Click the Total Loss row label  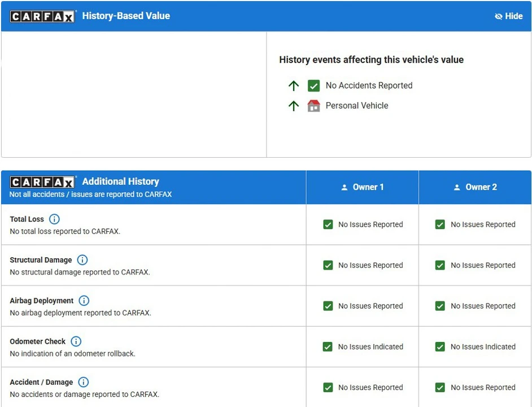pyautogui.click(x=27, y=219)
